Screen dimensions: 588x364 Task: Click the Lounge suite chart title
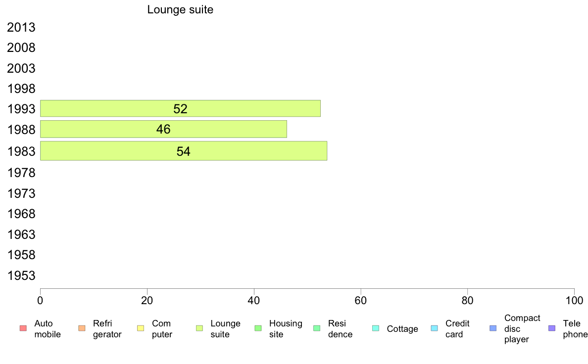[x=180, y=9]
